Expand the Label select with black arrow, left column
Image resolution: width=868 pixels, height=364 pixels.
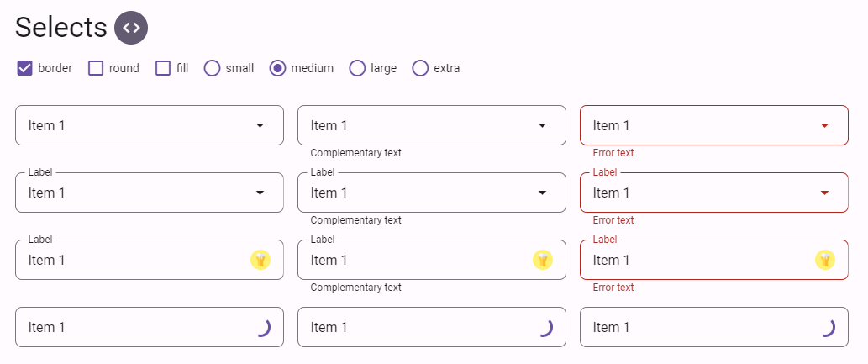[x=150, y=193]
